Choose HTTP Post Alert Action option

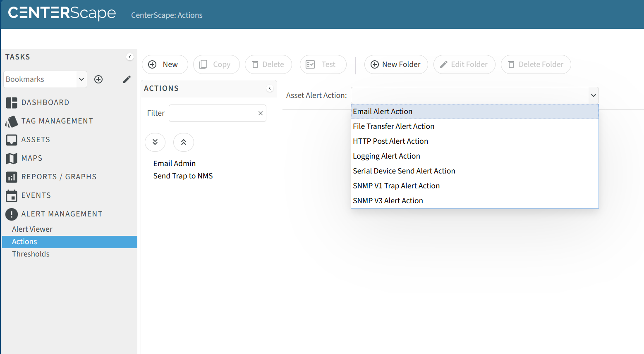click(x=390, y=141)
